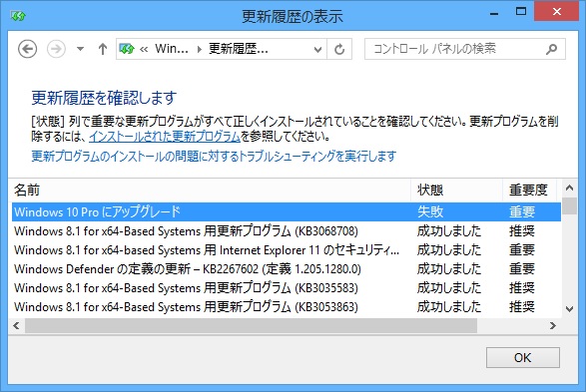Image resolution: width=586 pixels, height=392 pixels.
Task: Expand the breadcrumb chevron after Win...
Action: coord(200,49)
